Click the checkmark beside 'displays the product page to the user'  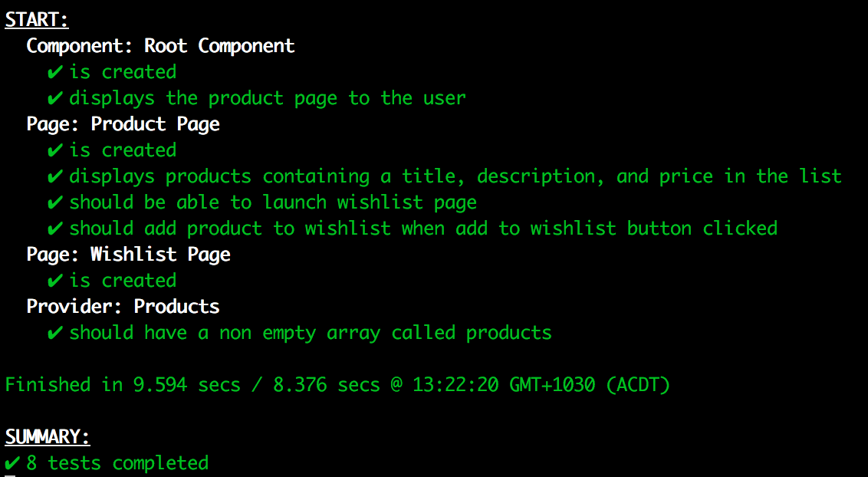point(54,98)
